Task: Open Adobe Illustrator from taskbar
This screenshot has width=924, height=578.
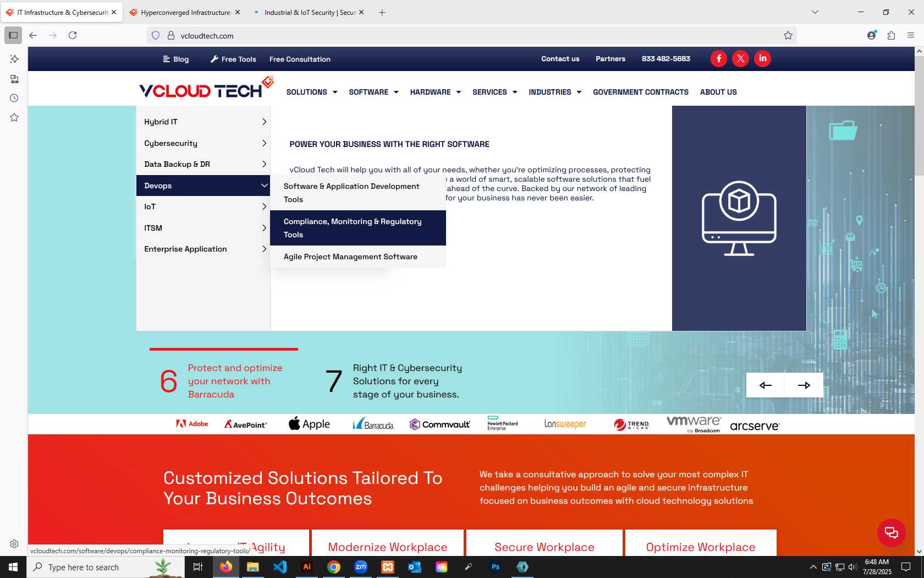Action: point(307,566)
